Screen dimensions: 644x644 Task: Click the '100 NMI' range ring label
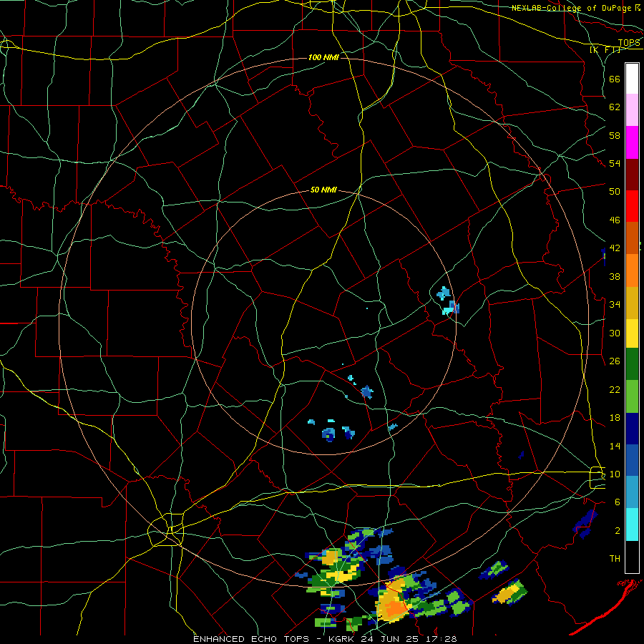(x=323, y=57)
